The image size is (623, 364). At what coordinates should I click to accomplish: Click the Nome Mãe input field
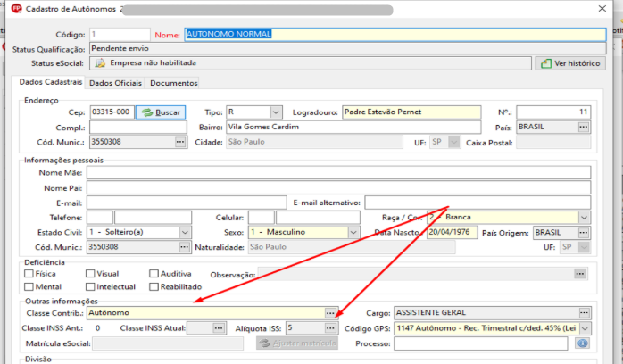(338, 173)
